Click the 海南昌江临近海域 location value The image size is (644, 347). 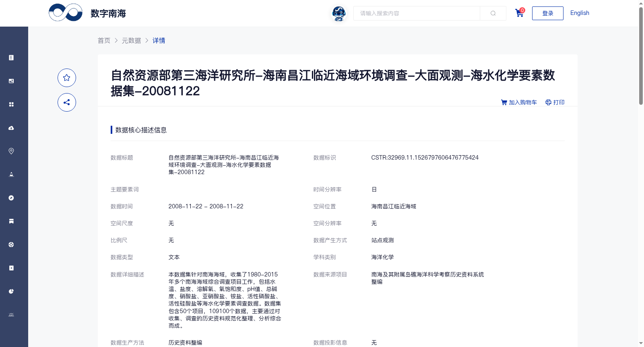click(x=394, y=206)
